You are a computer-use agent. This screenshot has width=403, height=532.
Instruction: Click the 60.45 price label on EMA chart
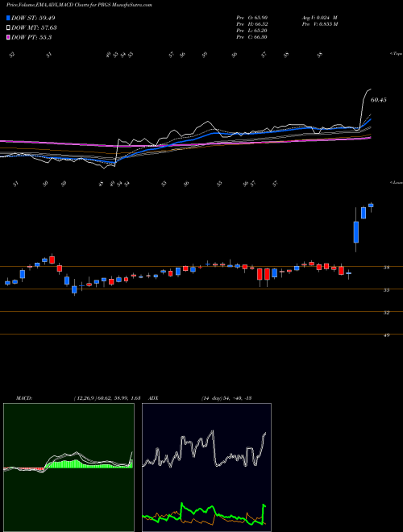point(379,100)
